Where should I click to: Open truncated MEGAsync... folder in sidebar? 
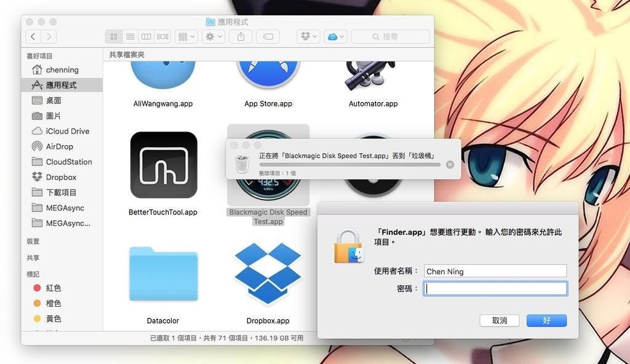point(62,223)
